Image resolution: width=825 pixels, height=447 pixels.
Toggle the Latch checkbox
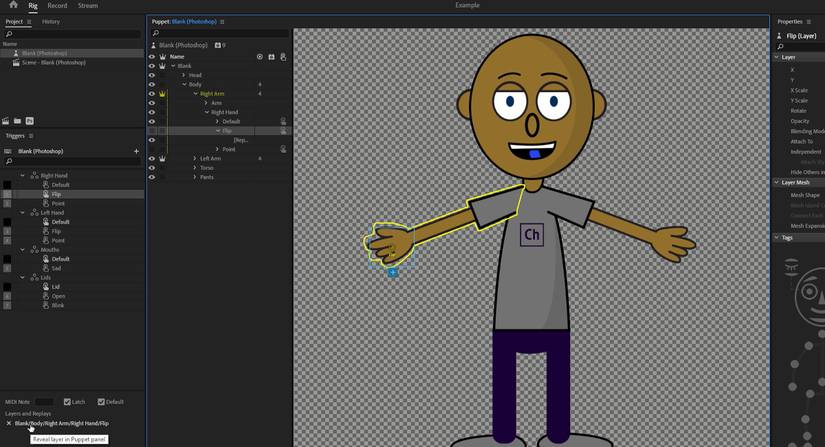coord(67,402)
